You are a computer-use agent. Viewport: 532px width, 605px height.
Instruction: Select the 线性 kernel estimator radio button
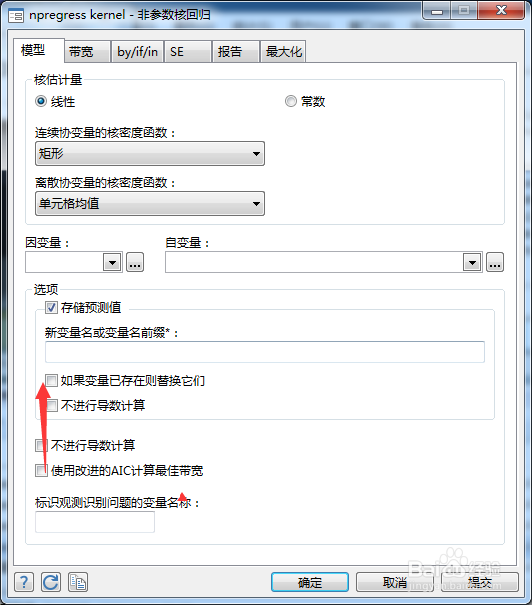click(x=41, y=101)
